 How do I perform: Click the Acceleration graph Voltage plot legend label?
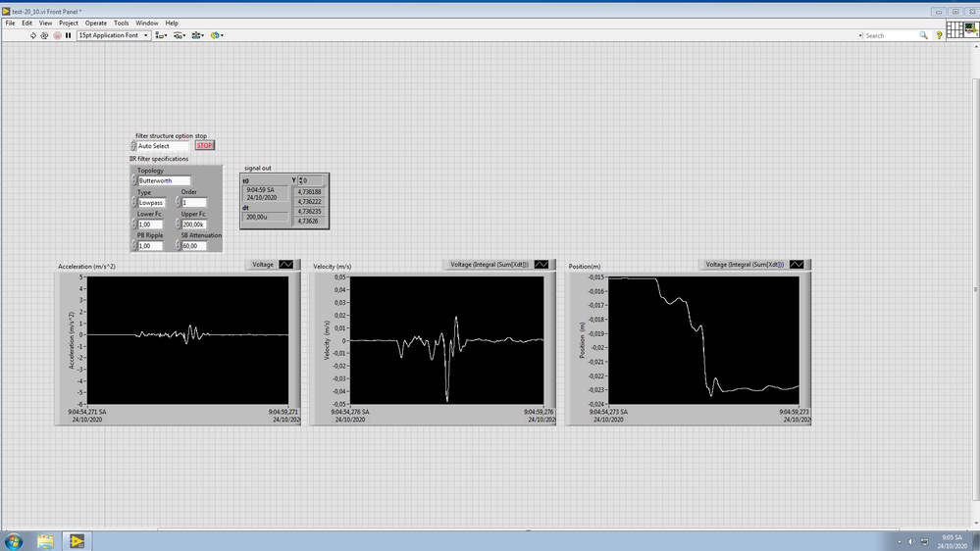point(263,265)
